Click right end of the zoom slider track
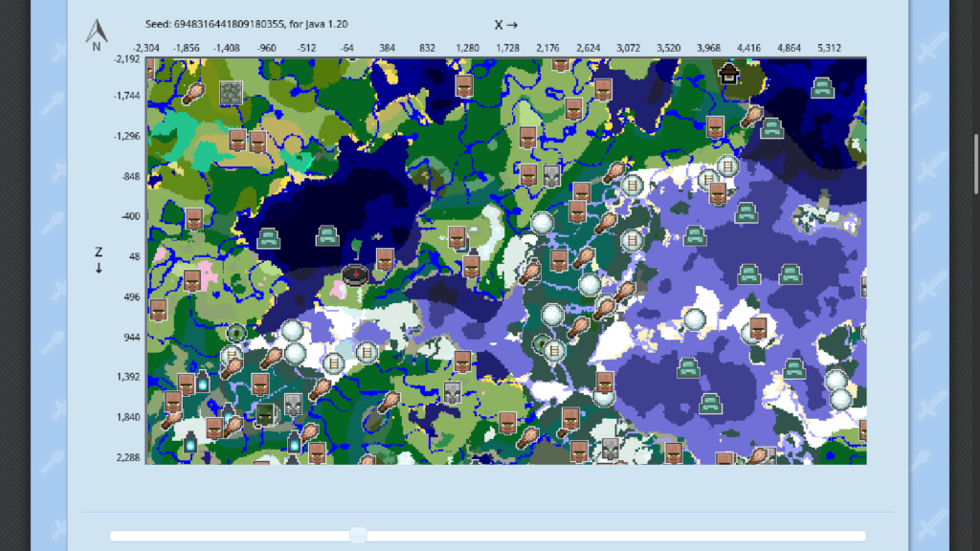Image resolution: width=980 pixels, height=551 pixels. coord(861,536)
